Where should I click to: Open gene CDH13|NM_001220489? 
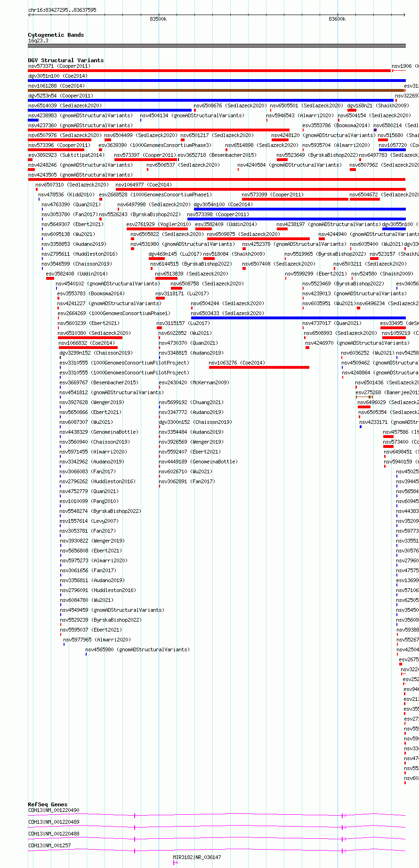(x=54, y=822)
